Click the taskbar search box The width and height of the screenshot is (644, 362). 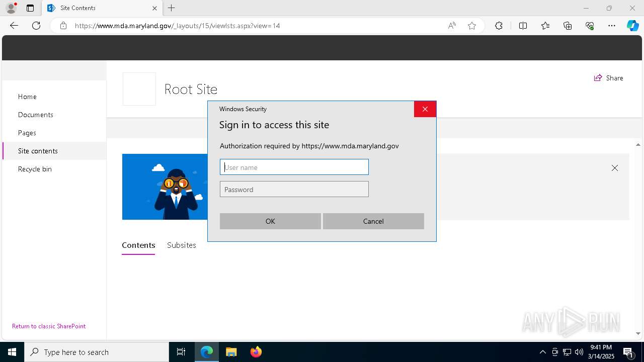pos(97,352)
